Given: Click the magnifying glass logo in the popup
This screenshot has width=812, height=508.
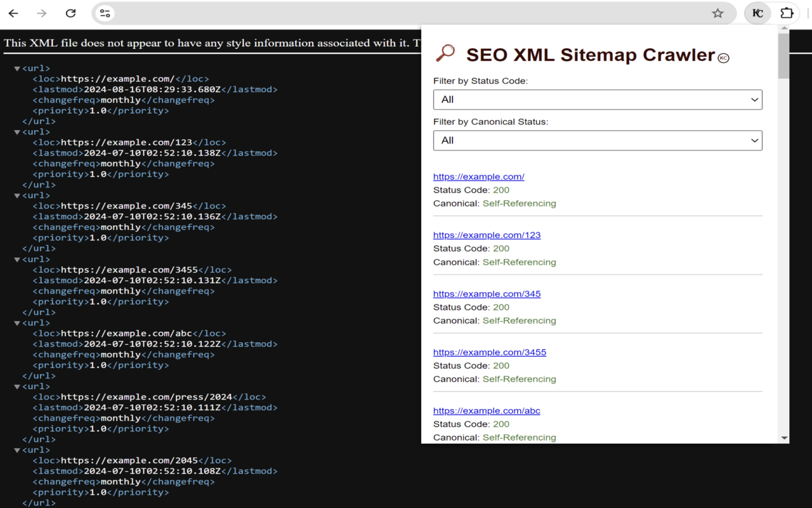Looking at the screenshot, I should (445, 53).
